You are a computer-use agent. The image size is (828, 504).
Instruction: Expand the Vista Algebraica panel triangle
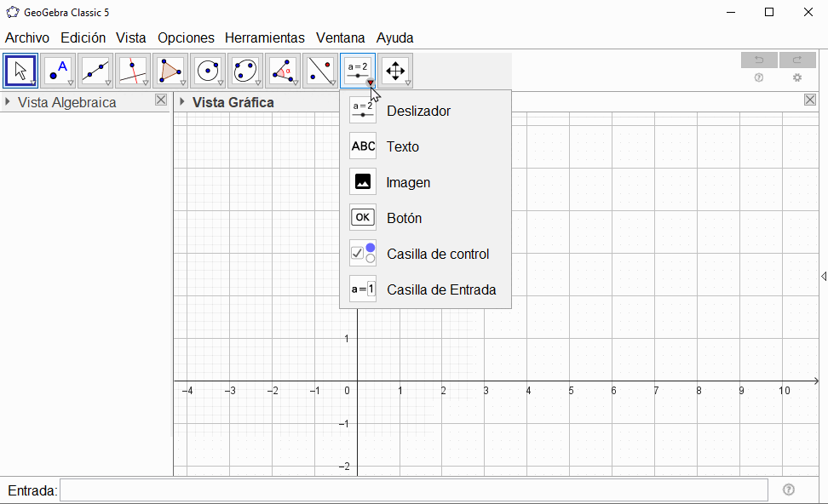click(8, 102)
